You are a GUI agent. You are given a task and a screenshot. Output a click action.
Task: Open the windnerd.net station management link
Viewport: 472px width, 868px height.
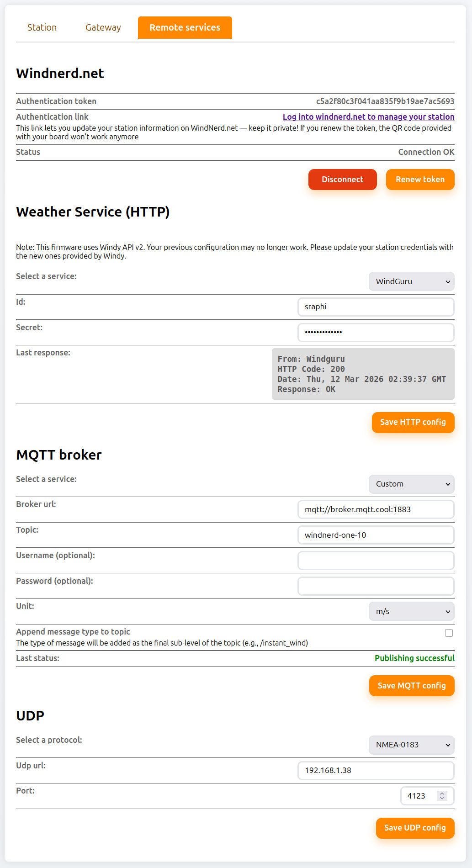[x=368, y=117]
